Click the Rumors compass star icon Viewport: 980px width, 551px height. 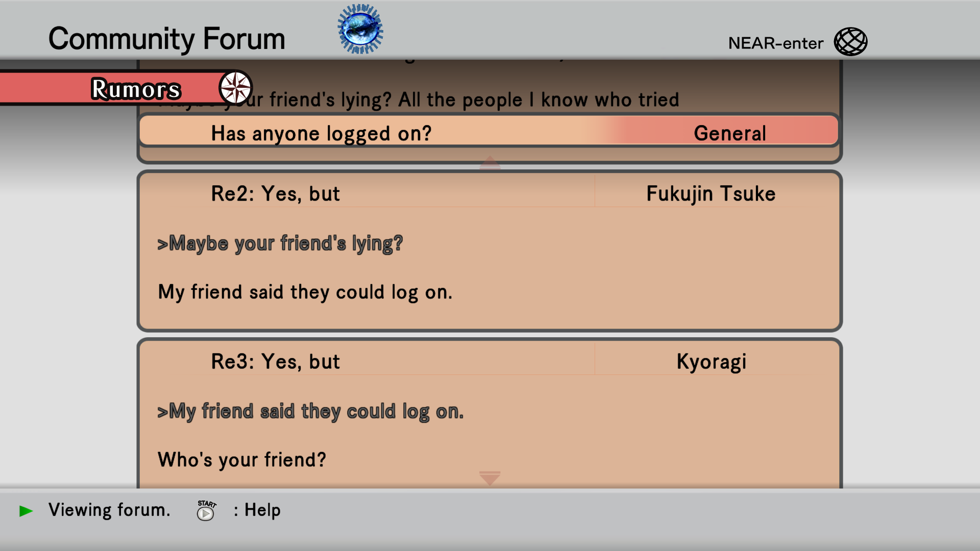(x=236, y=88)
